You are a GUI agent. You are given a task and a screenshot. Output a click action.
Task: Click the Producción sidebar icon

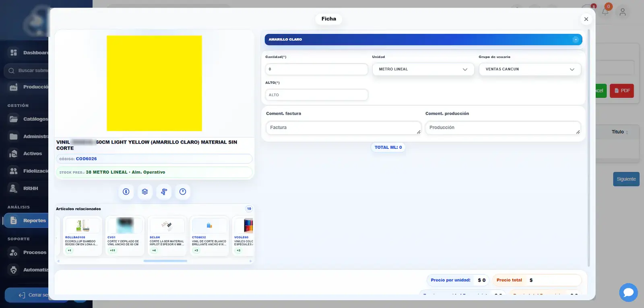point(14,87)
